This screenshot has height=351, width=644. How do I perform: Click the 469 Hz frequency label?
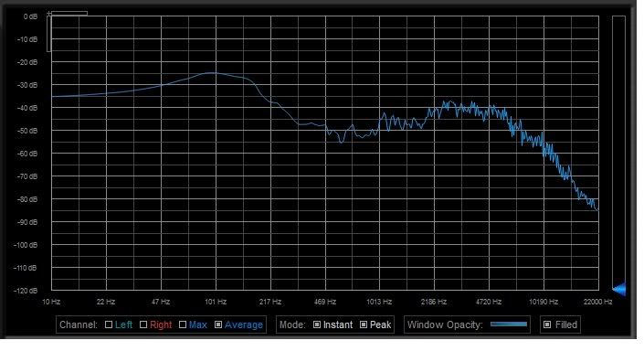pyautogui.click(x=325, y=302)
